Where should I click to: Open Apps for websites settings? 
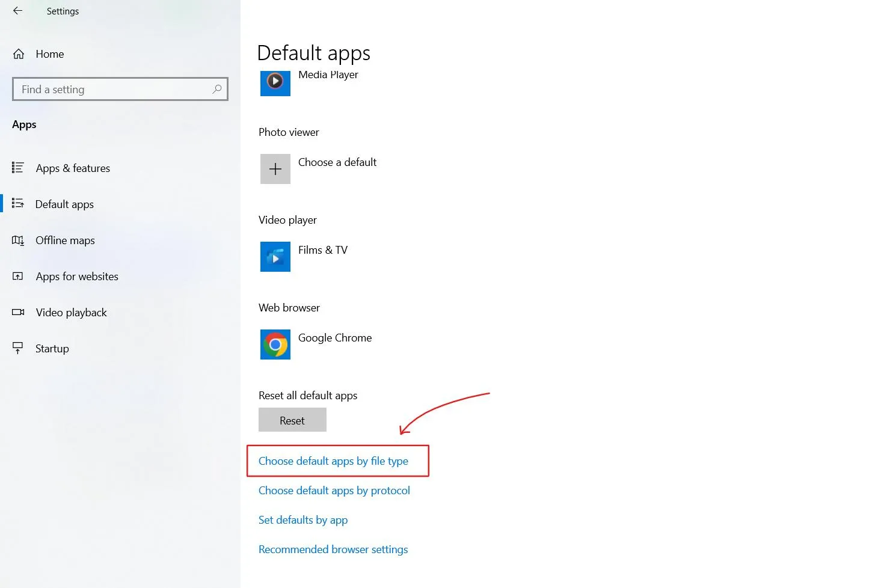77,276
